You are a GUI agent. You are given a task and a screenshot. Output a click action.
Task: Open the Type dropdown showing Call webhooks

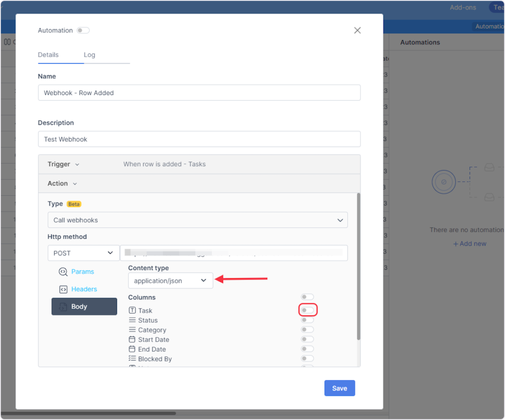pyautogui.click(x=197, y=220)
